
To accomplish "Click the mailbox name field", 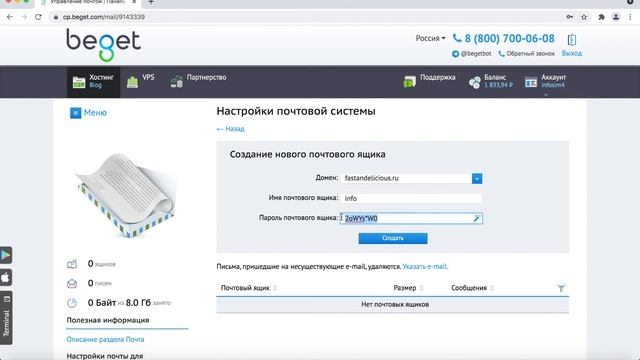I will [x=411, y=198].
